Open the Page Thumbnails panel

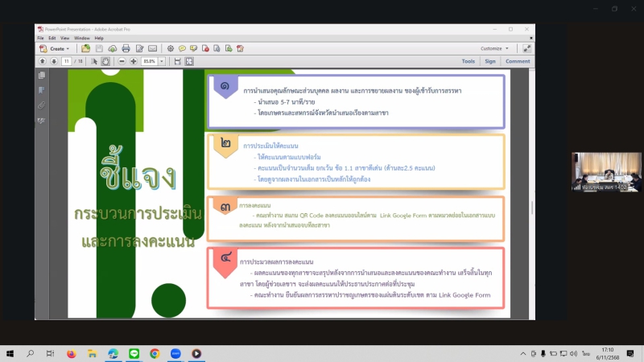tap(41, 75)
